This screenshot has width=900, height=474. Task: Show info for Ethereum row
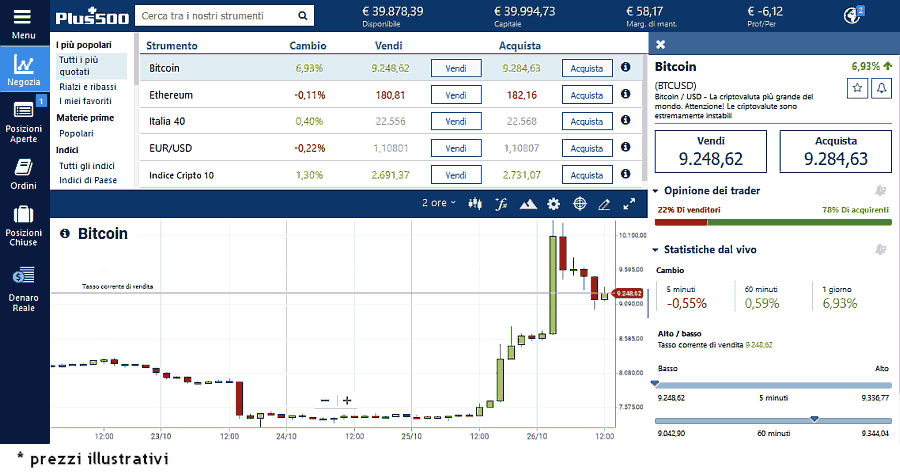[x=626, y=95]
